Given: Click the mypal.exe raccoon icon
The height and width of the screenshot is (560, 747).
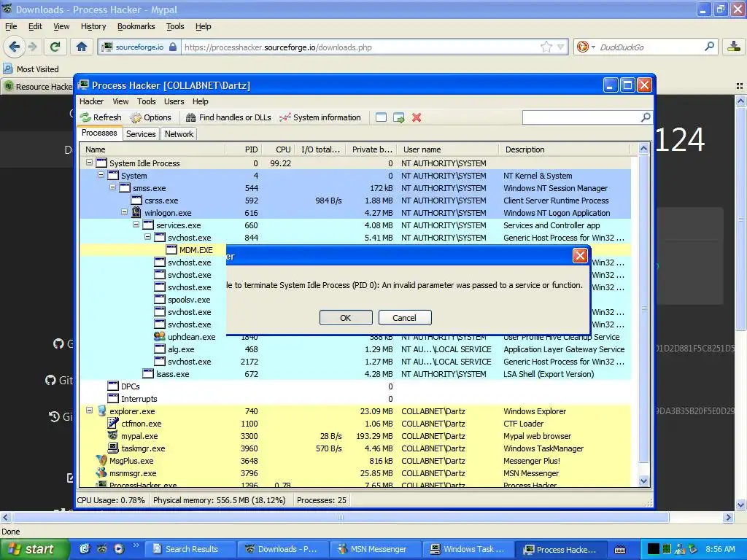Looking at the screenshot, I should click(x=113, y=435).
